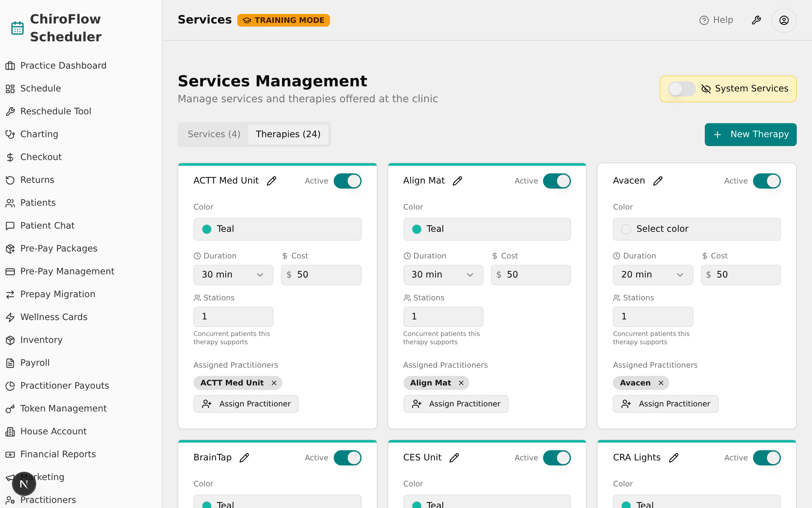812x508 pixels.
Task: Edit ACTT Med Unit name pencil icon
Action: tap(272, 181)
